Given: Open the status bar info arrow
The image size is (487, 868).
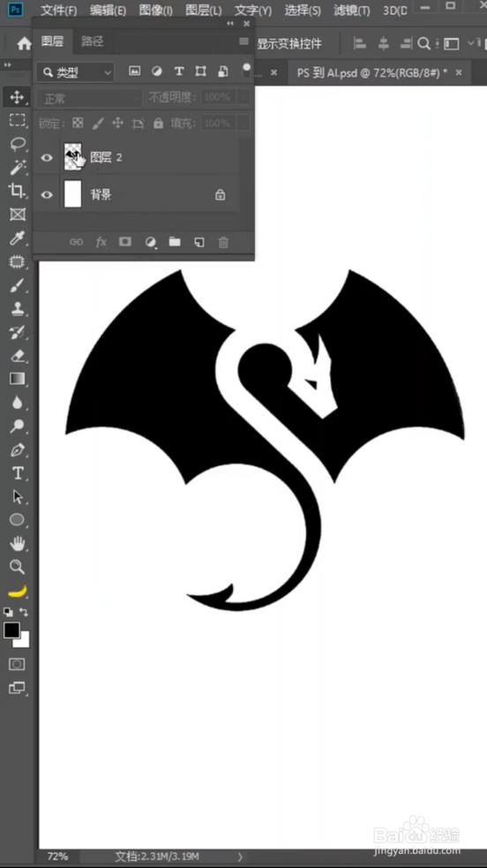Looking at the screenshot, I should (240, 857).
